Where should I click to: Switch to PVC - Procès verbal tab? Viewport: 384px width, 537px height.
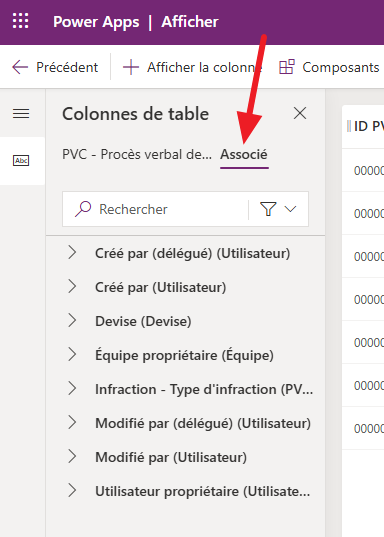coord(137,154)
